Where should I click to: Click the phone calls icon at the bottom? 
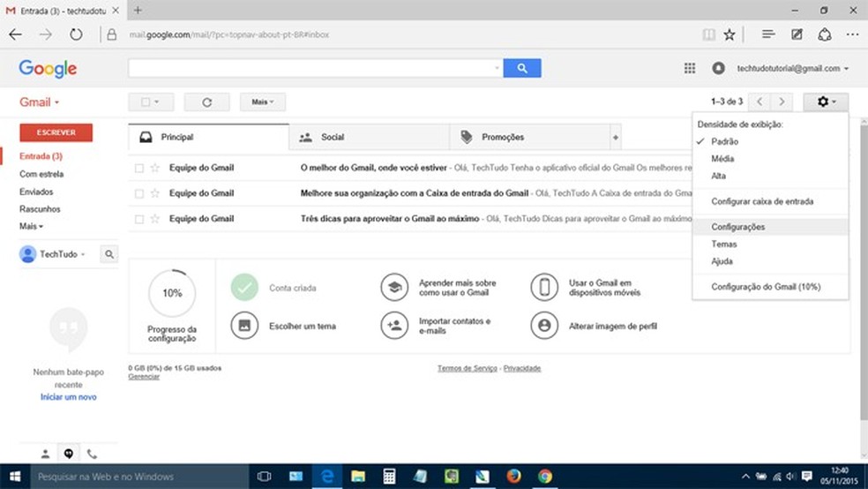92,454
